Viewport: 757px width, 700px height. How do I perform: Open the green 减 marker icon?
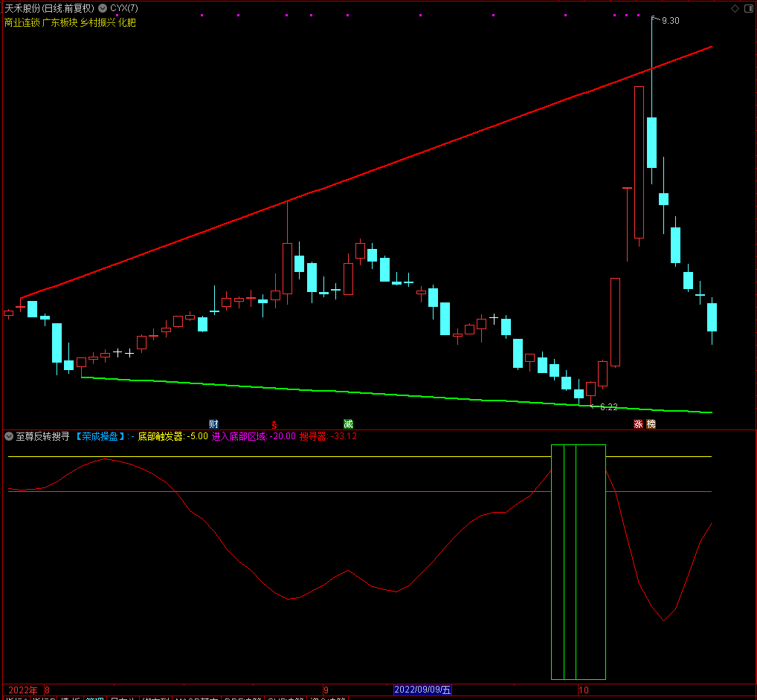(348, 424)
